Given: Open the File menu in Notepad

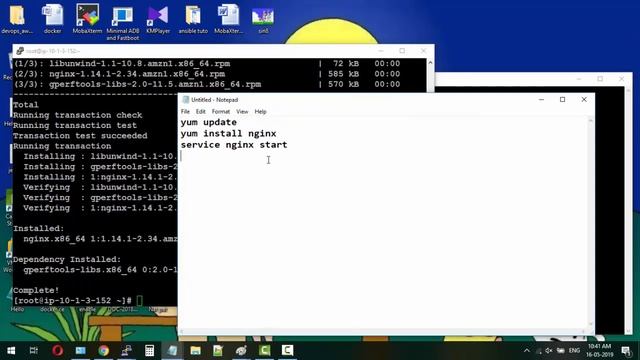Looking at the screenshot, I should coord(185,111).
